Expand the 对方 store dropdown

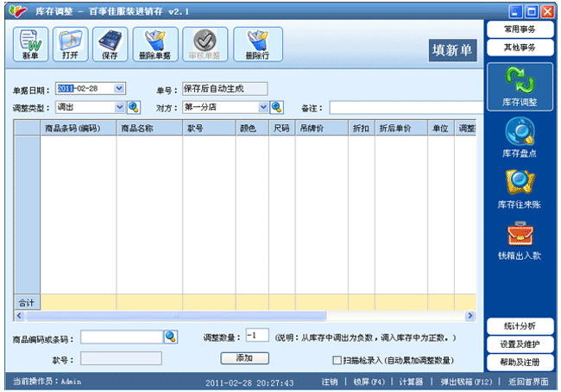(x=263, y=107)
